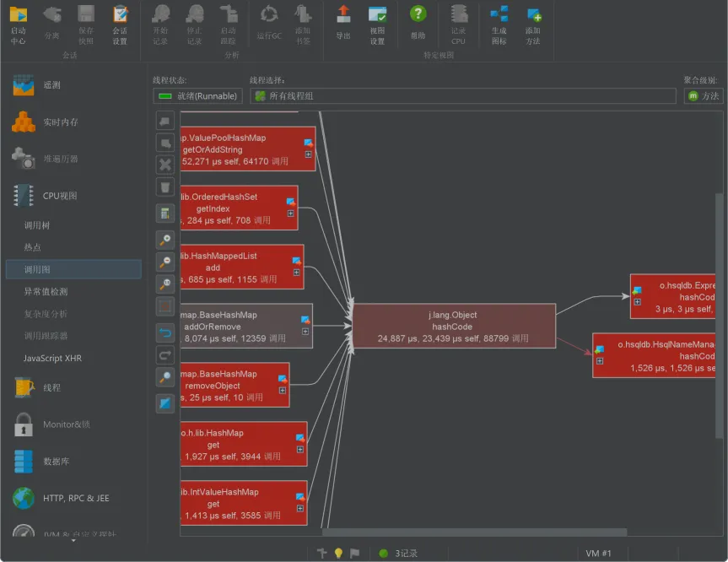Click the 保存快照 save snapshot icon

(86, 25)
